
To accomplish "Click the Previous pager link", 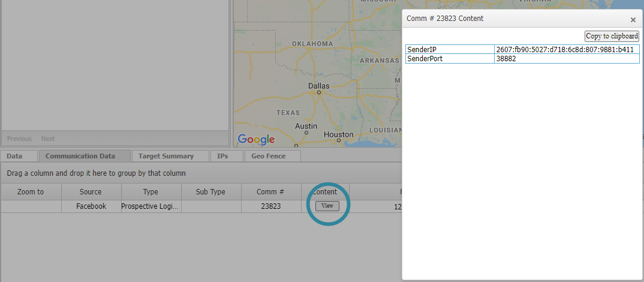I will 19,139.
